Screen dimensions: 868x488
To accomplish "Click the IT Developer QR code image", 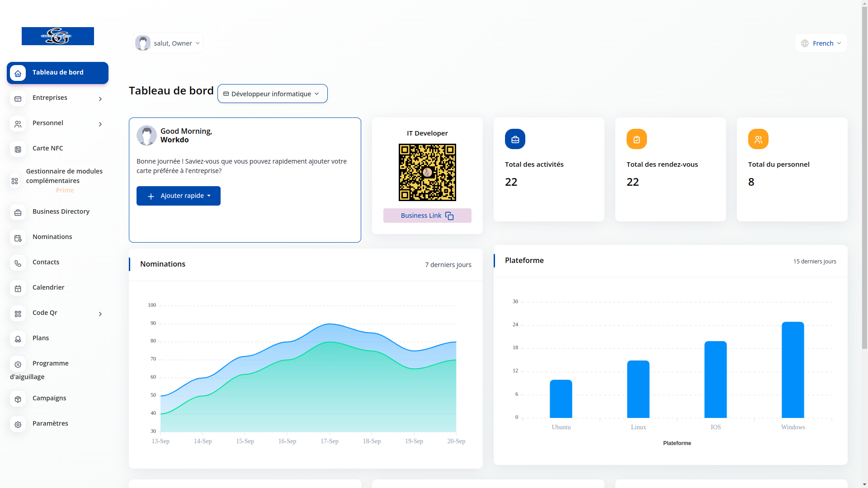I will point(427,173).
